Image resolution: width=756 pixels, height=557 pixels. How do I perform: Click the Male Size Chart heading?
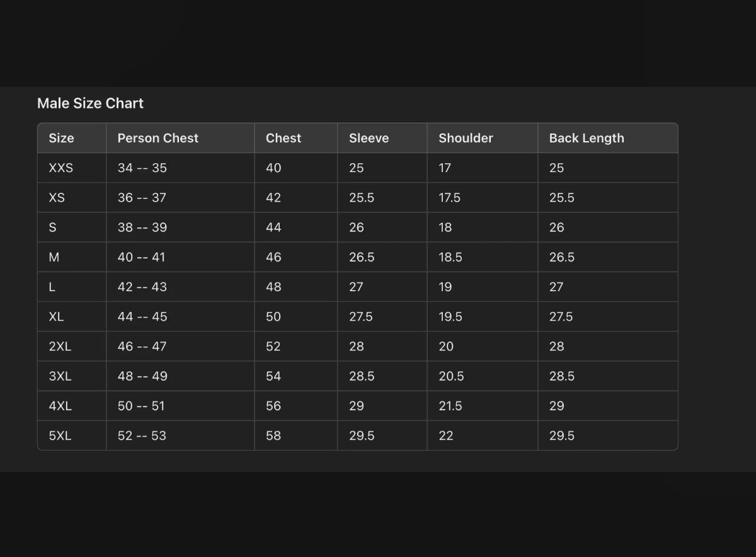click(x=90, y=103)
